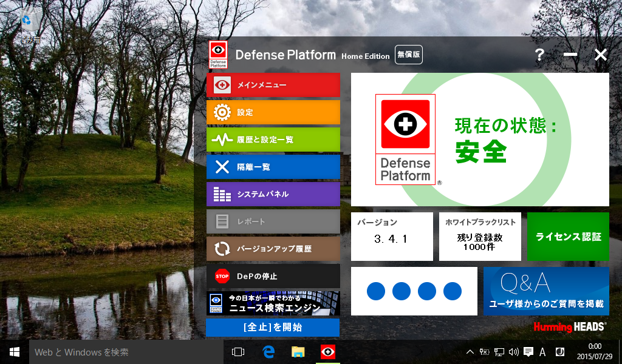
Task: Open help with the question mark icon
Action: 539,54
